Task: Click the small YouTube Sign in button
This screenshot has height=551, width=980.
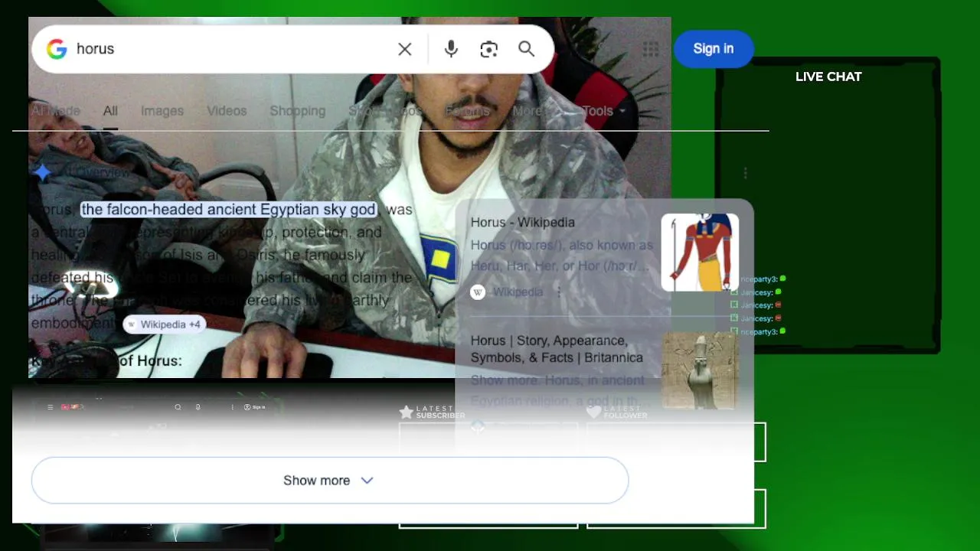Action: click(x=255, y=407)
